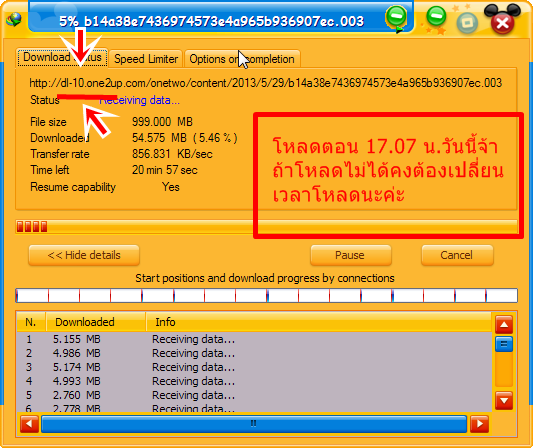
Task: Click the red down arrow scroll button
Action: pos(504,401)
